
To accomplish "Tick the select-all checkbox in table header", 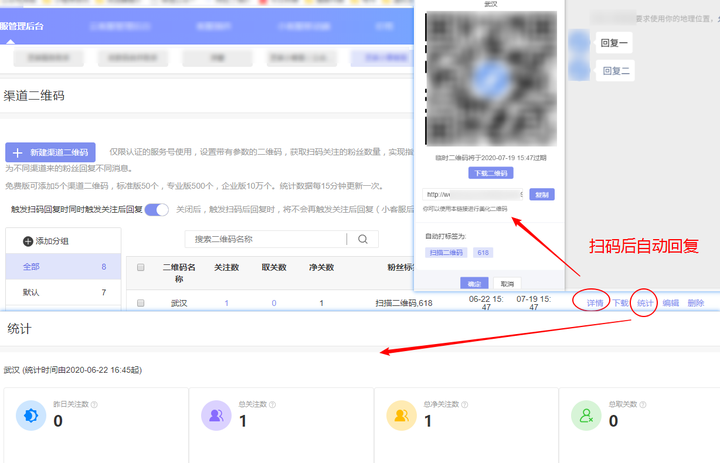I will tap(141, 267).
